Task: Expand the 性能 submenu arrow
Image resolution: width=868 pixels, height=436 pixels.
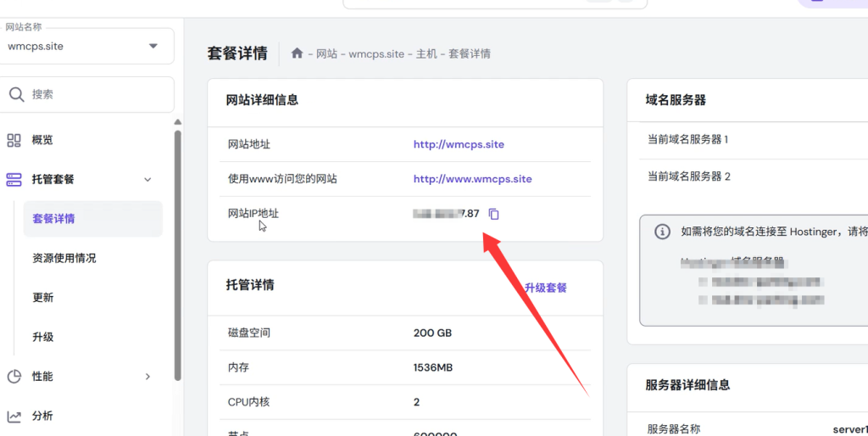Action: point(147,377)
